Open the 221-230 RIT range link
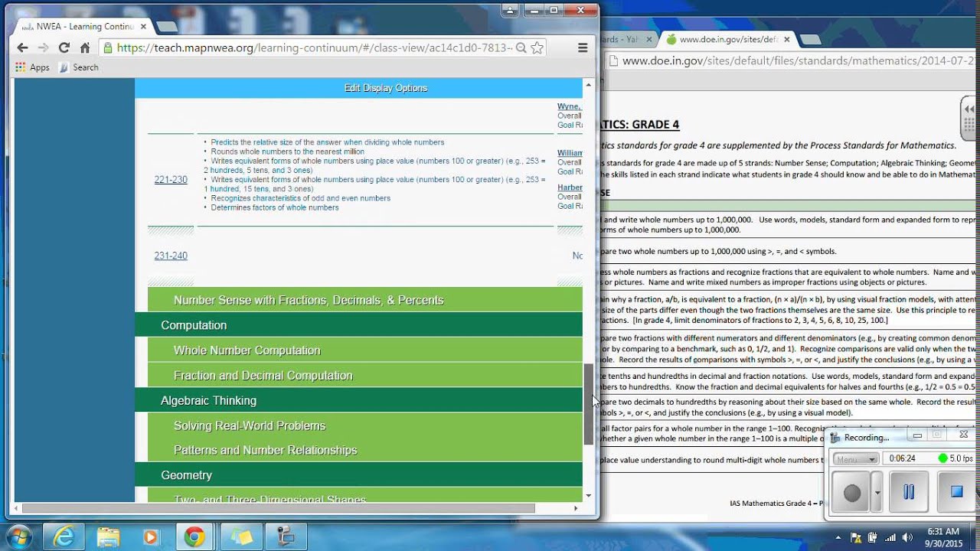The width and height of the screenshot is (980, 551). pyautogui.click(x=171, y=180)
